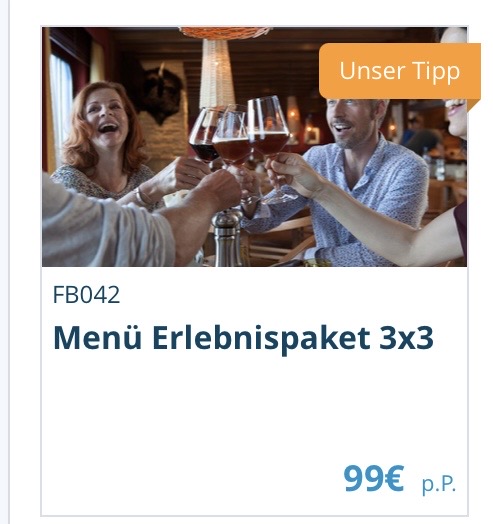Click the p.P. per-person label
493x524 pixels.
pos(439,484)
